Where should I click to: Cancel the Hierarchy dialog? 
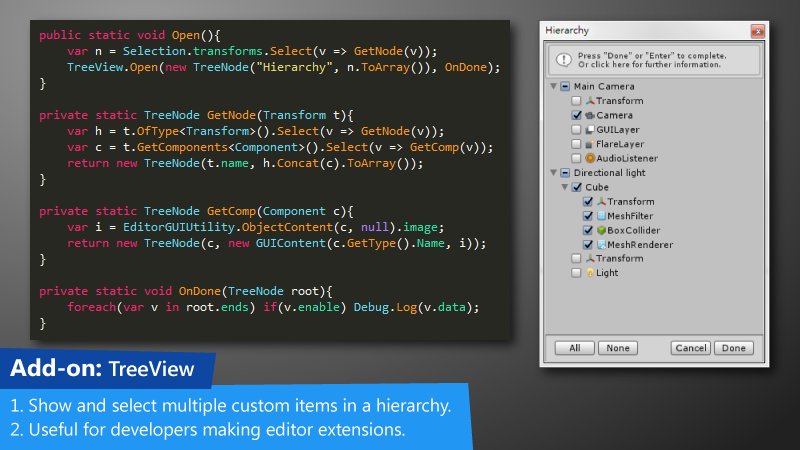[x=691, y=348]
